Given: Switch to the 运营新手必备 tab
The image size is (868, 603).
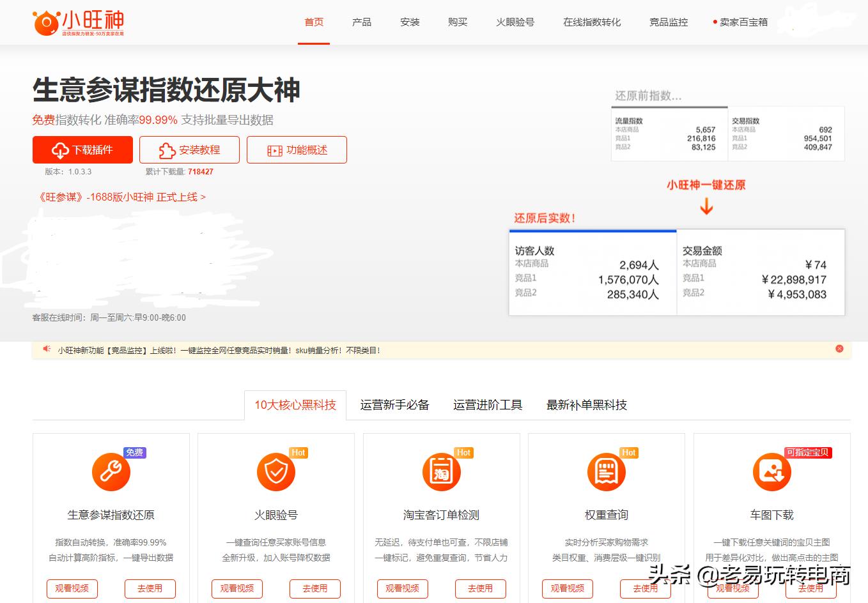Looking at the screenshot, I should 394,405.
